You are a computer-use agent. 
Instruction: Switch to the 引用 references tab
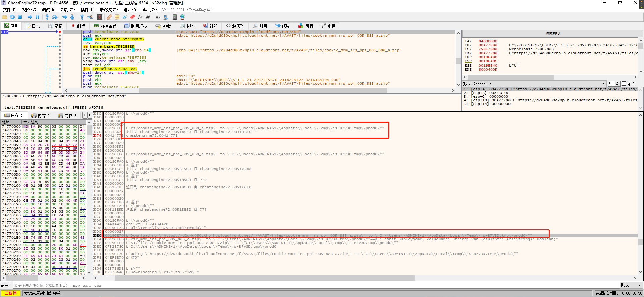(260, 26)
